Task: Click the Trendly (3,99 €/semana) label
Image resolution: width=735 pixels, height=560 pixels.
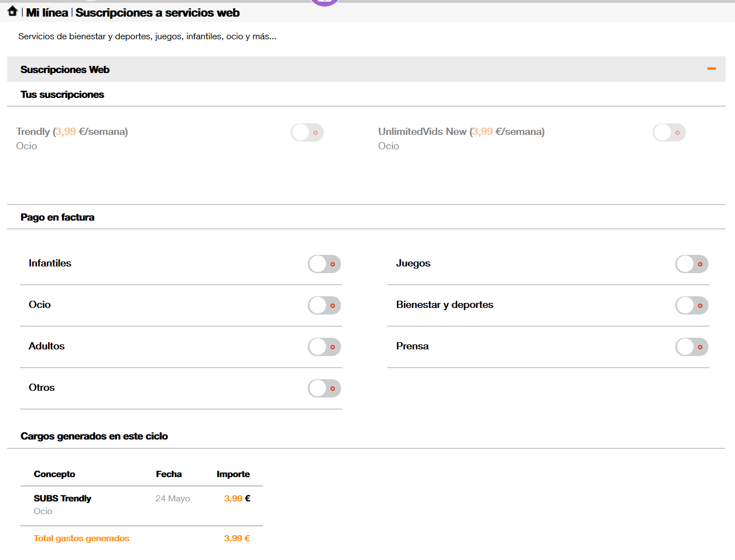Action: click(x=72, y=132)
